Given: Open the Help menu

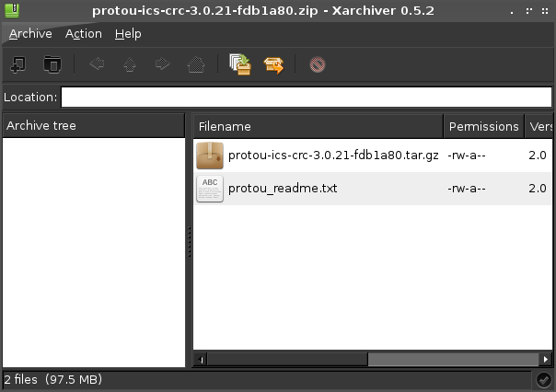Looking at the screenshot, I should [x=128, y=34].
